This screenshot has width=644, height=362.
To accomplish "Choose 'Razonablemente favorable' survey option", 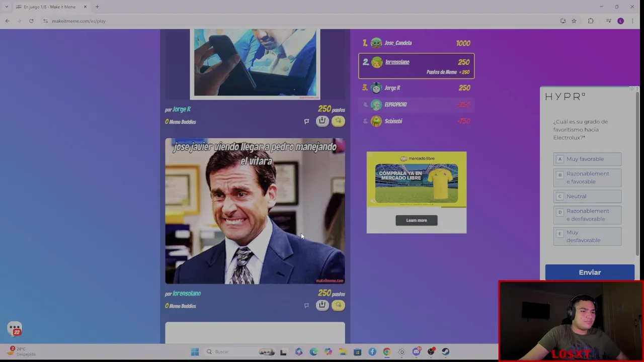I will click(x=587, y=177).
